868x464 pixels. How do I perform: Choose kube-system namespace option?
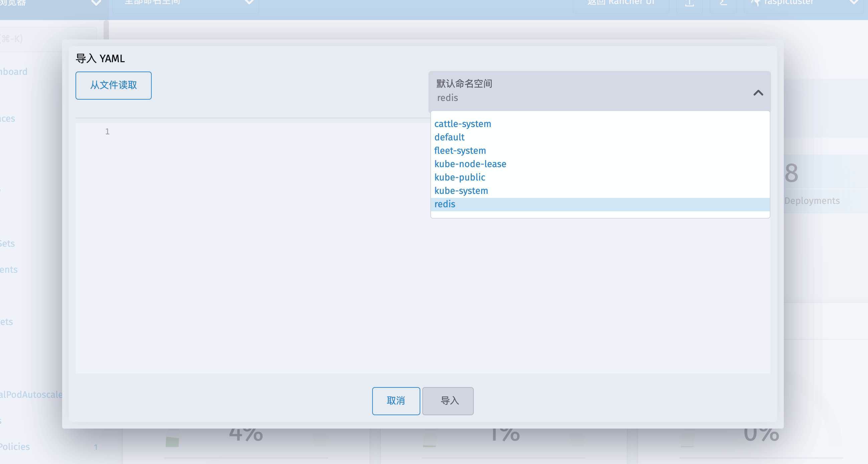coord(461,191)
